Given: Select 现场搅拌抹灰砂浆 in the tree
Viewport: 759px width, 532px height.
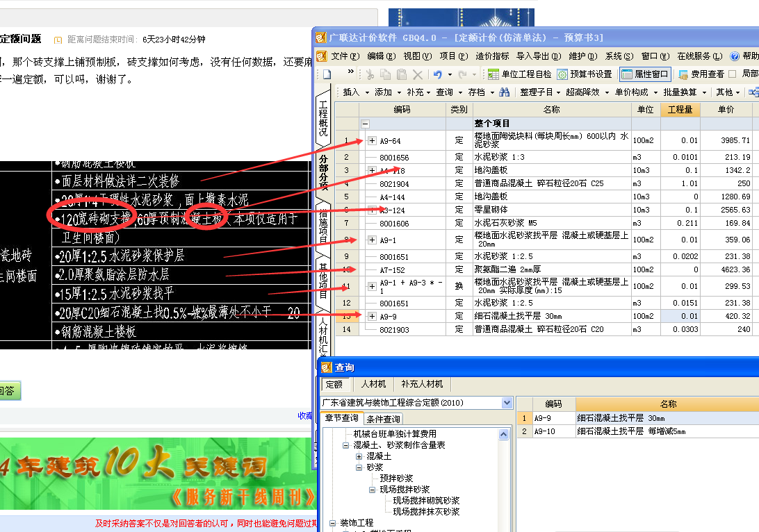Looking at the screenshot, I should point(426,512).
